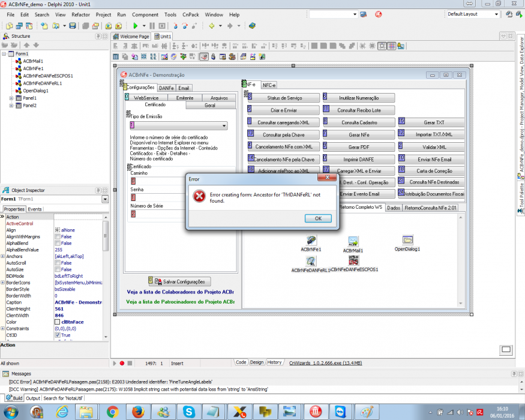Select the ACBrNFeDANFeESCPOS1 component icon
The width and height of the screenshot is (525, 420).
click(x=353, y=260)
